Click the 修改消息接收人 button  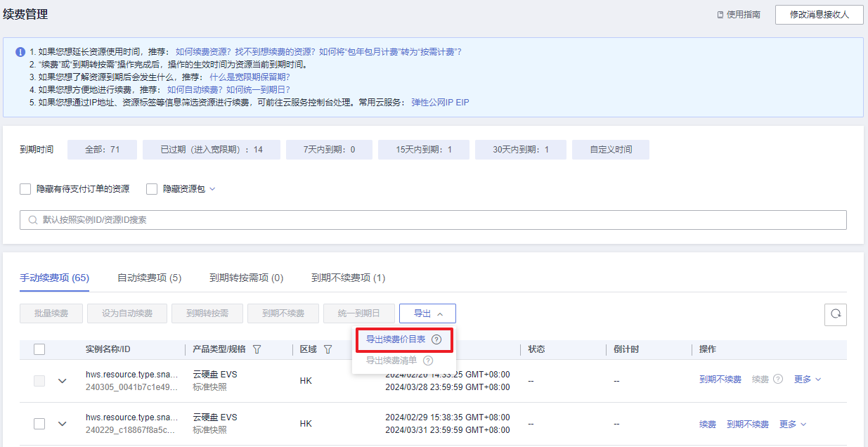pyautogui.click(x=819, y=15)
